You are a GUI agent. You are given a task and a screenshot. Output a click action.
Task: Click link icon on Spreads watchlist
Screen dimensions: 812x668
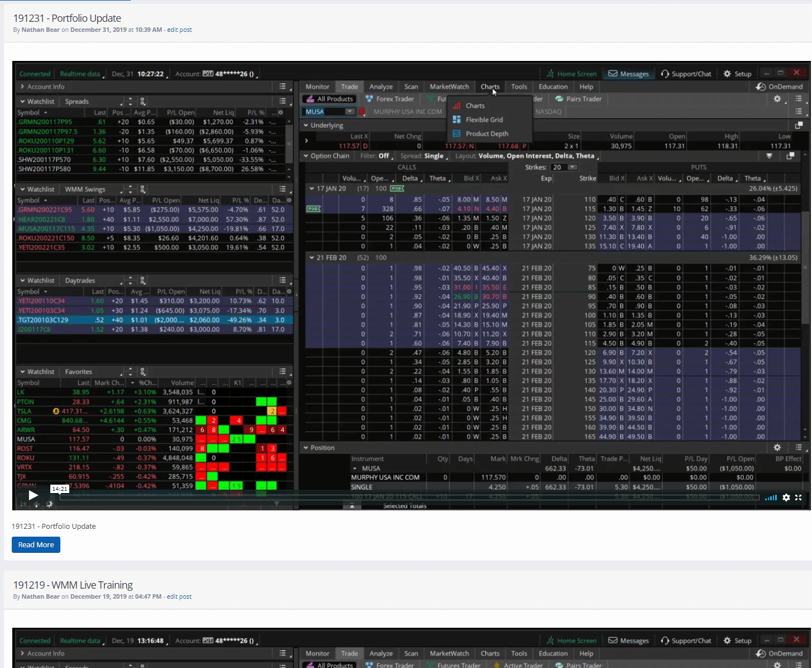(143, 102)
